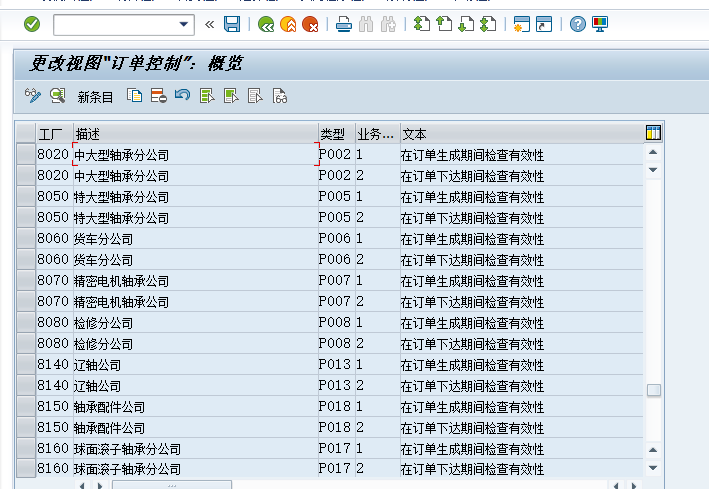This screenshot has width=709, height=489.
Task: Click 特大型轴承分公司 in the 业务 2 row
Action: tap(121, 218)
